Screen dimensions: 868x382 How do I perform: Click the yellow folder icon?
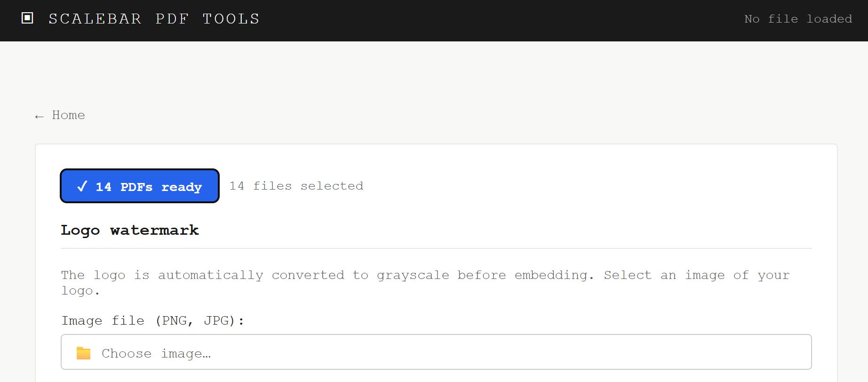83,353
